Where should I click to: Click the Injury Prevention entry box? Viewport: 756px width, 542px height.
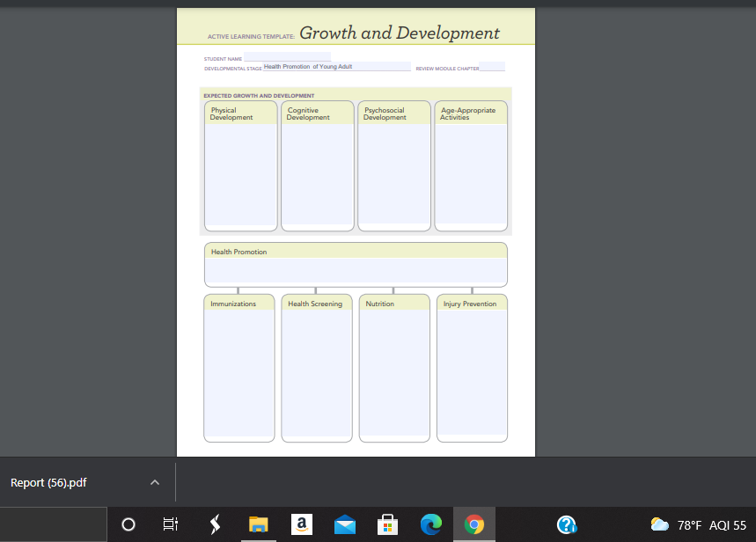tap(471, 370)
